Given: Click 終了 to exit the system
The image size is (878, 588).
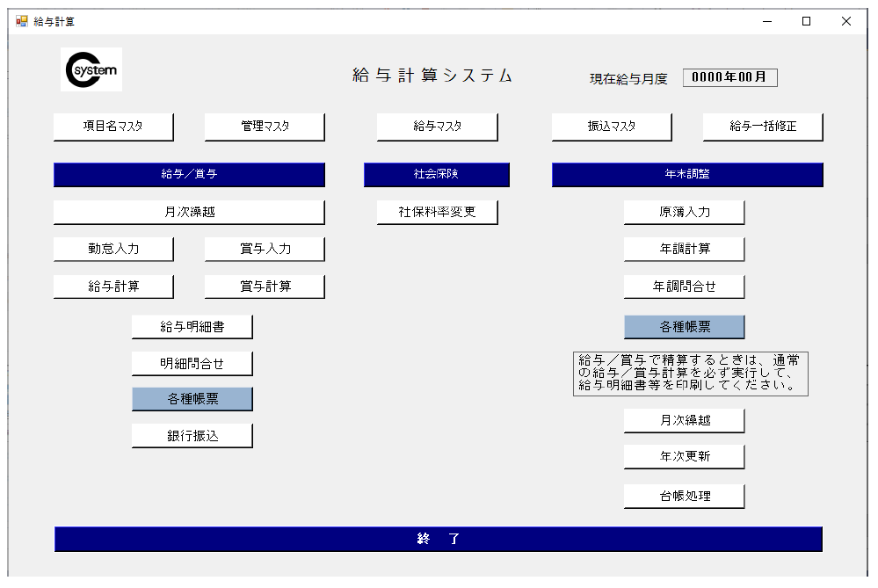Looking at the screenshot, I should (x=439, y=539).
